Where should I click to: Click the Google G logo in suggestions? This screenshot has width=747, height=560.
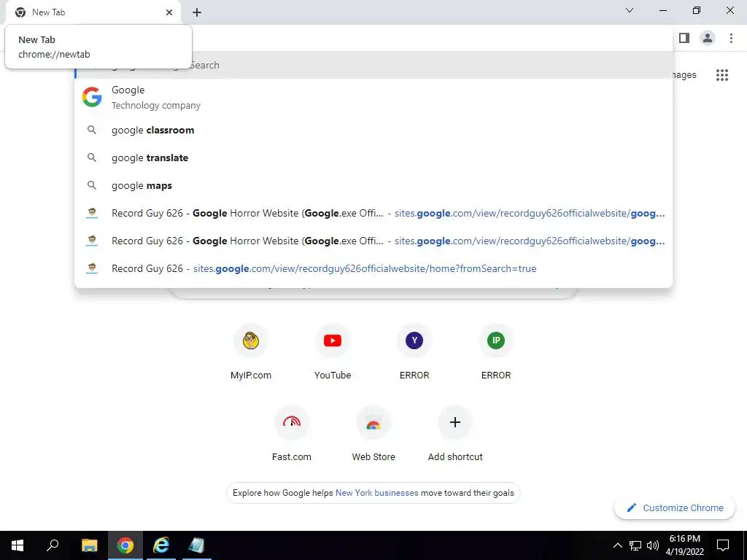coord(92,97)
